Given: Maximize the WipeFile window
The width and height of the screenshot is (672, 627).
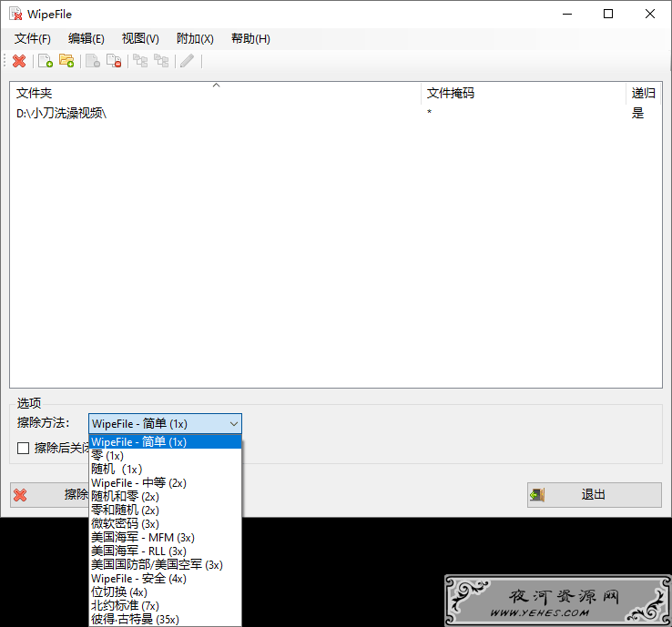Looking at the screenshot, I should tap(608, 14).
